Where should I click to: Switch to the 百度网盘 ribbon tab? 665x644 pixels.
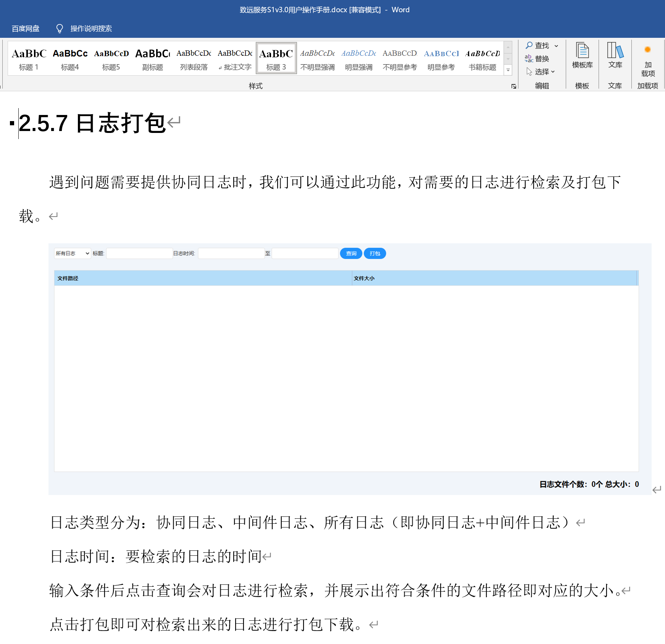coord(25,28)
